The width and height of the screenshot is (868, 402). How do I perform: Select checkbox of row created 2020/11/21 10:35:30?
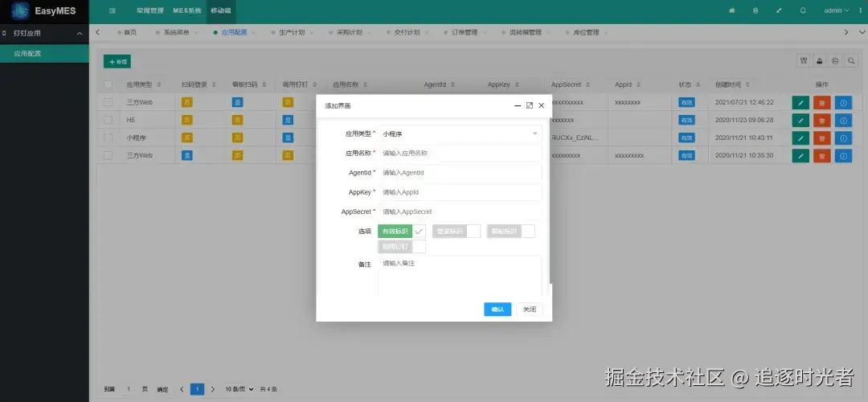[108, 156]
